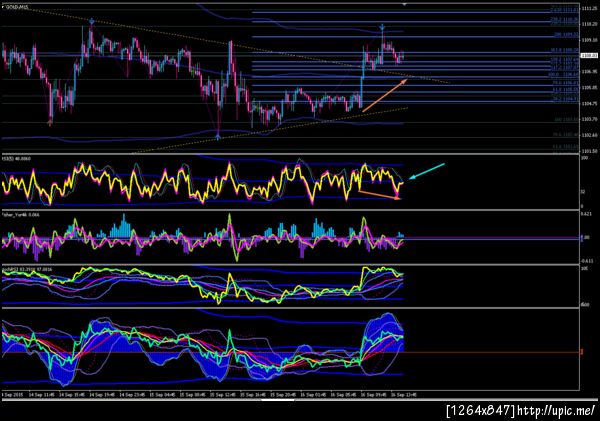
Task: Click the Fisher_Yur4ik indicator label
Action: [x=20, y=215]
